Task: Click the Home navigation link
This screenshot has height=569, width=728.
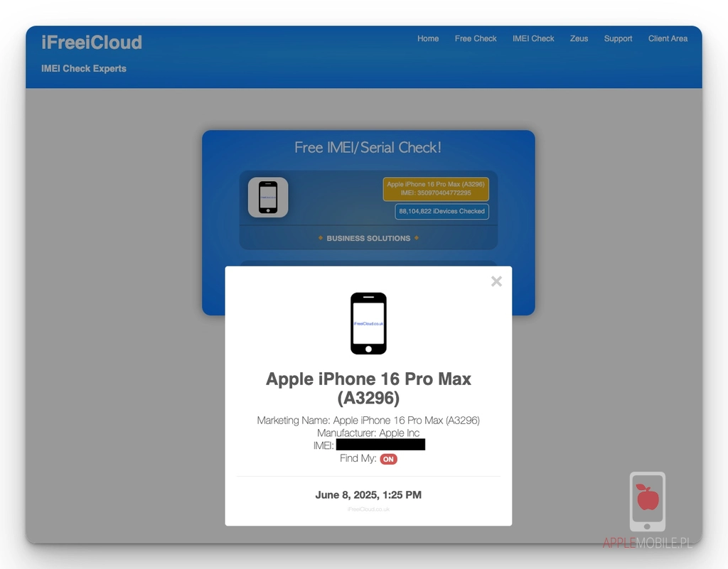Action: (428, 39)
